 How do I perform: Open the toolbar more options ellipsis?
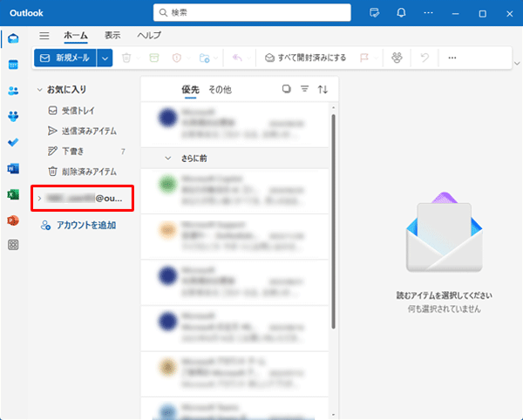click(452, 58)
